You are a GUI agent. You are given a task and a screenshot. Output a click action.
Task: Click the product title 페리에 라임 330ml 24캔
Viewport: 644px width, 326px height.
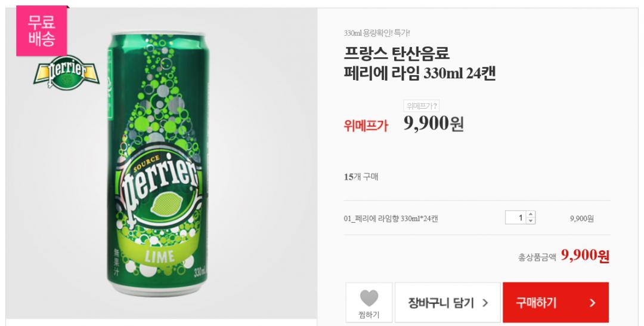pos(420,74)
